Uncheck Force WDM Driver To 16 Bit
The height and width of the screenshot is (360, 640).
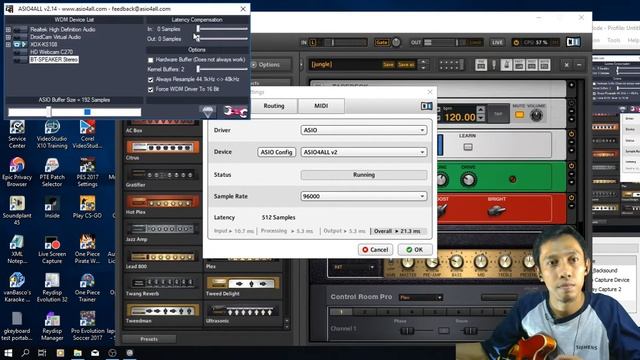click(x=151, y=89)
